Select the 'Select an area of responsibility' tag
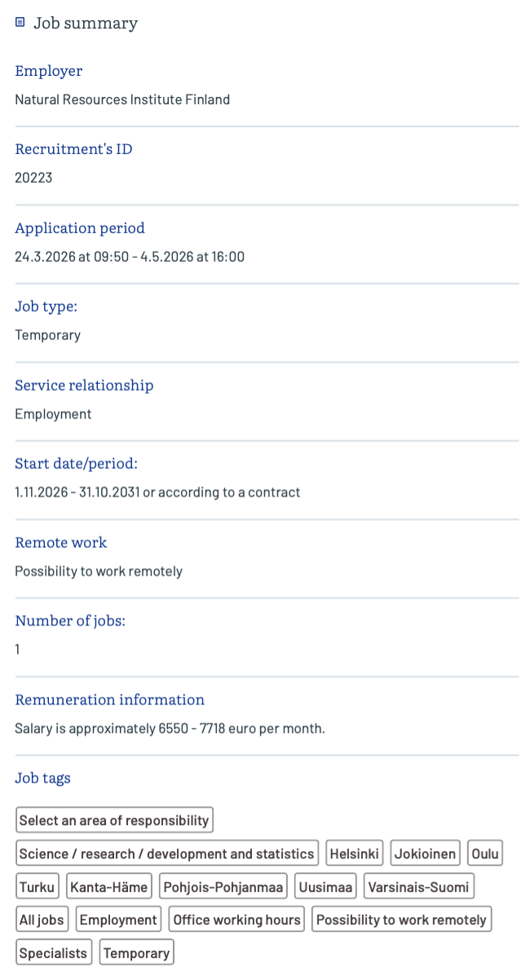Image resolution: width=530 pixels, height=980 pixels. click(x=114, y=820)
